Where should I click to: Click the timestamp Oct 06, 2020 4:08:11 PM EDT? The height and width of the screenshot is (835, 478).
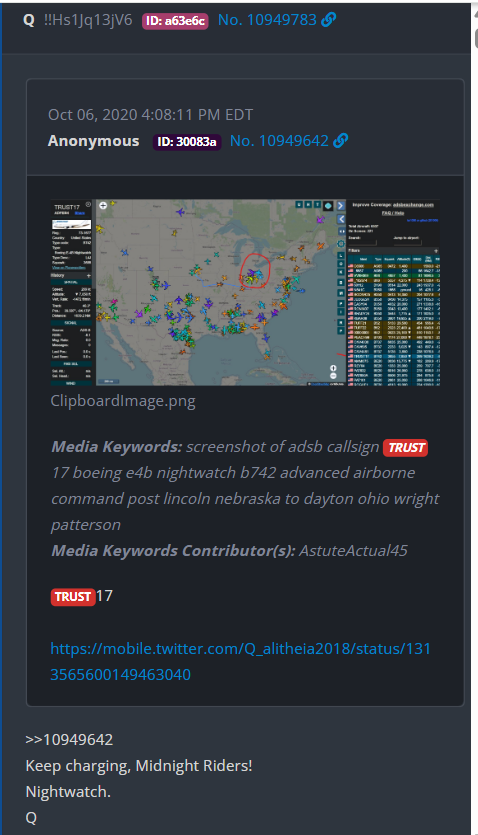pos(151,114)
